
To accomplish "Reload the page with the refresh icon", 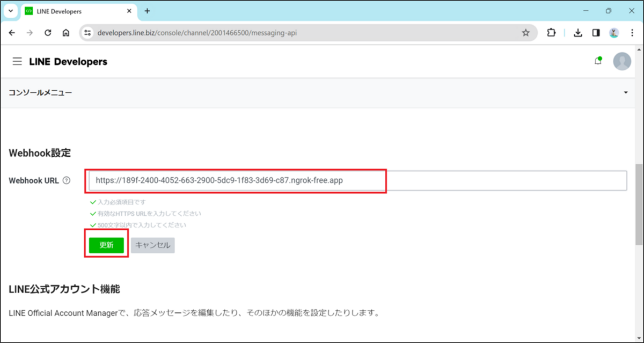I will [48, 33].
